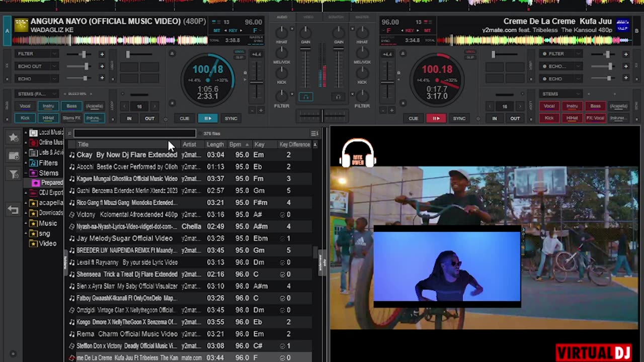Viewport: 644px width, 362px height.
Task: Click right deck pitch plus button
Action: tap(392, 110)
